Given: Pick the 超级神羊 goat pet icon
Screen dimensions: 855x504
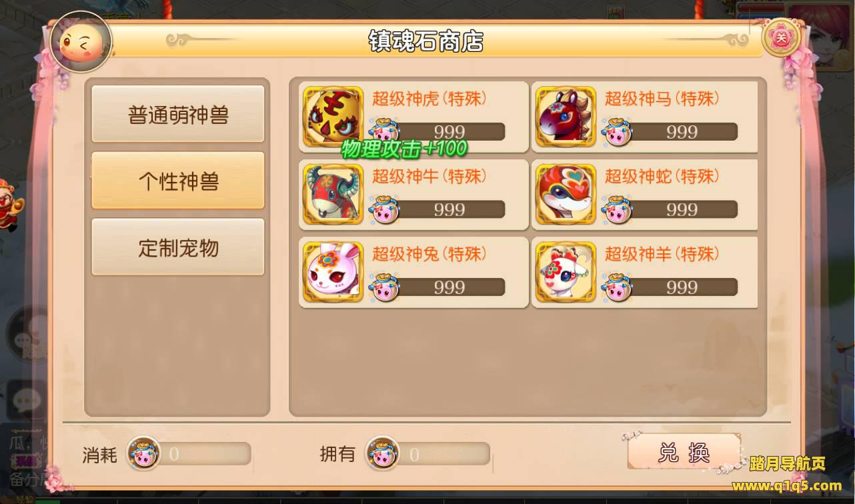Looking at the screenshot, I should coord(566,272).
